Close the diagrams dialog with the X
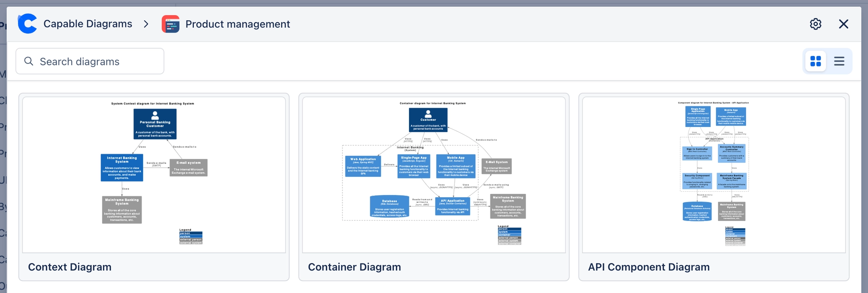 point(843,24)
